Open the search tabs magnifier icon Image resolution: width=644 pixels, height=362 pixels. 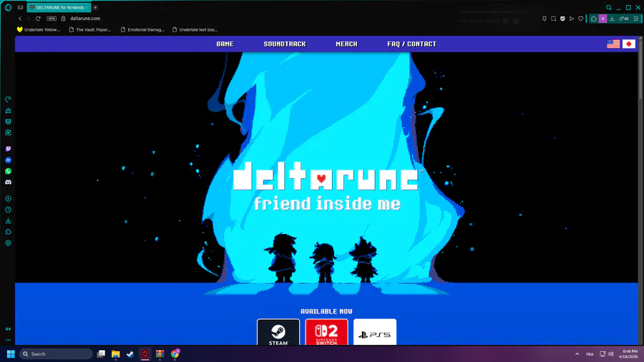pos(609,7)
